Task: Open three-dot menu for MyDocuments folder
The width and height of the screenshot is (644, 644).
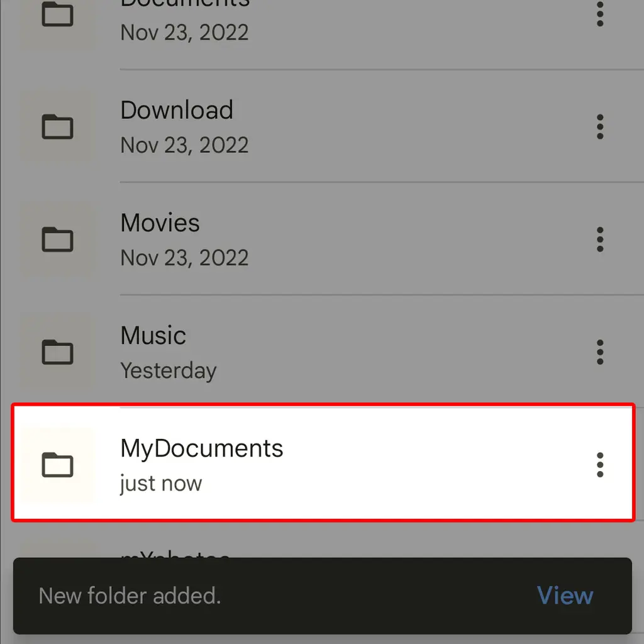Action: [600, 465]
